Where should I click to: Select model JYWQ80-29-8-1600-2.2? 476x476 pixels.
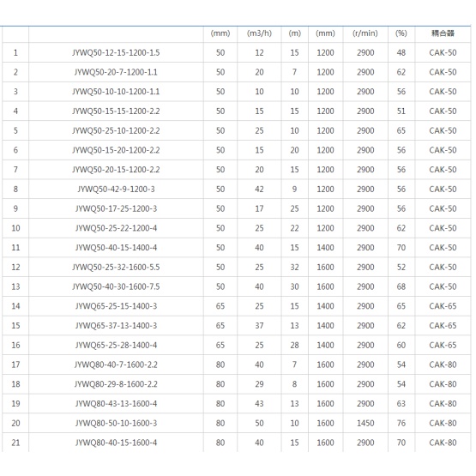click(116, 384)
